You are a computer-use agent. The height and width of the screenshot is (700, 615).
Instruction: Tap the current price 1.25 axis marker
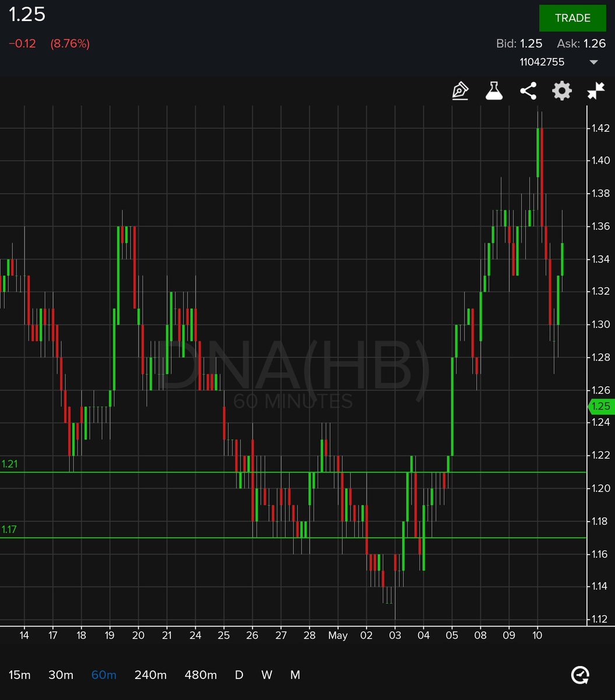click(x=601, y=407)
